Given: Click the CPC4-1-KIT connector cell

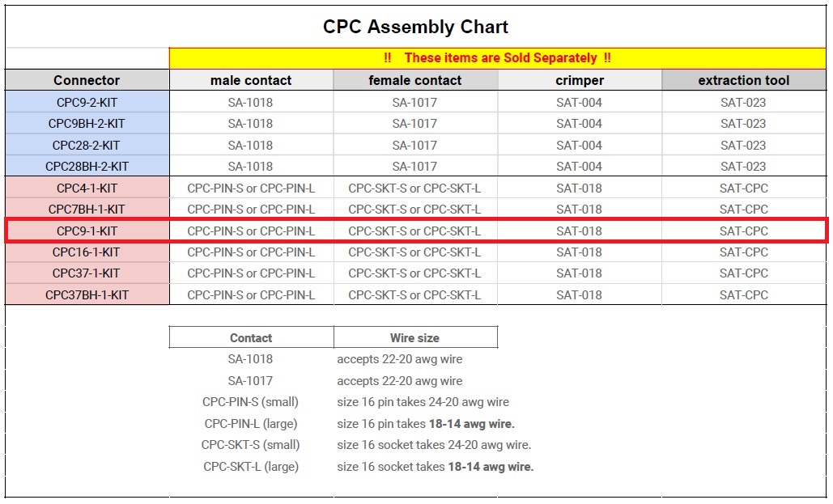Looking at the screenshot, I should pos(87,188).
